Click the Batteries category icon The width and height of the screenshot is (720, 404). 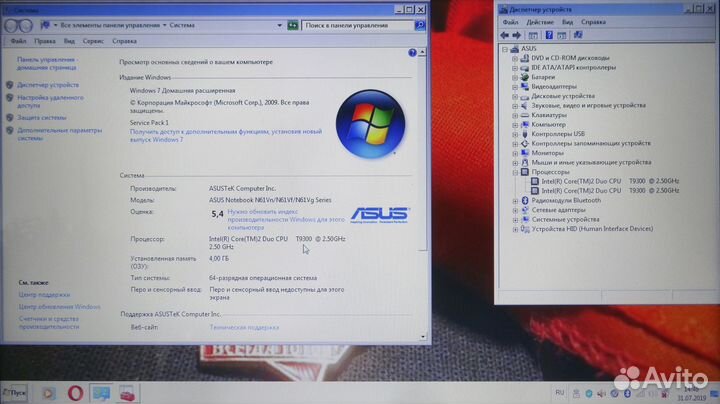(525, 77)
